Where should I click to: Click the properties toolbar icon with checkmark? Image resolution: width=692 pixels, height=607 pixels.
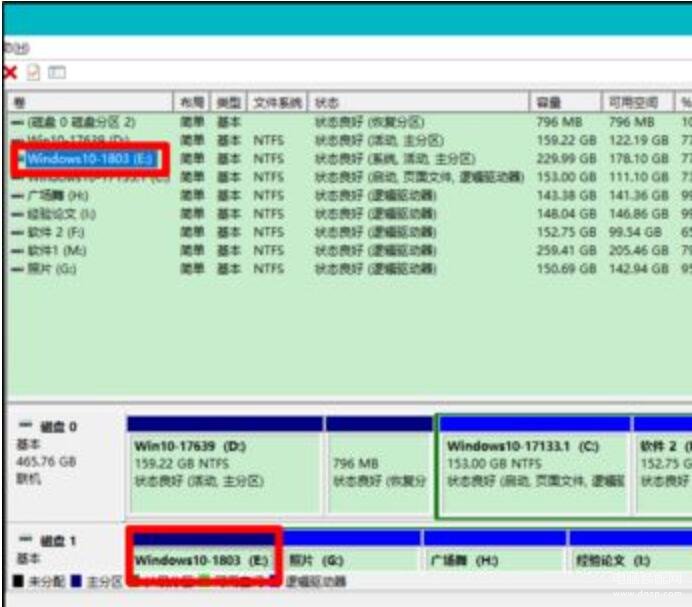pyautogui.click(x=34, y=72)
